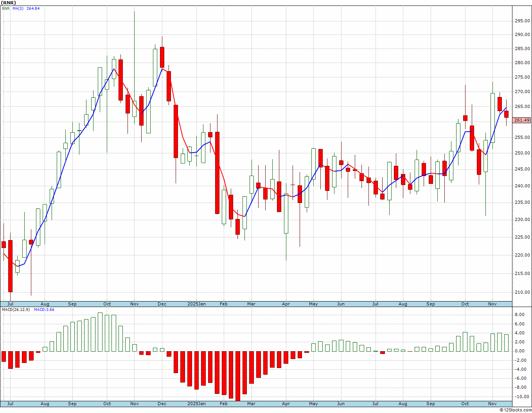Select the 275.00 price axis label
The image size is (532, 413).
pyautogui.click(x=522, y=77)
